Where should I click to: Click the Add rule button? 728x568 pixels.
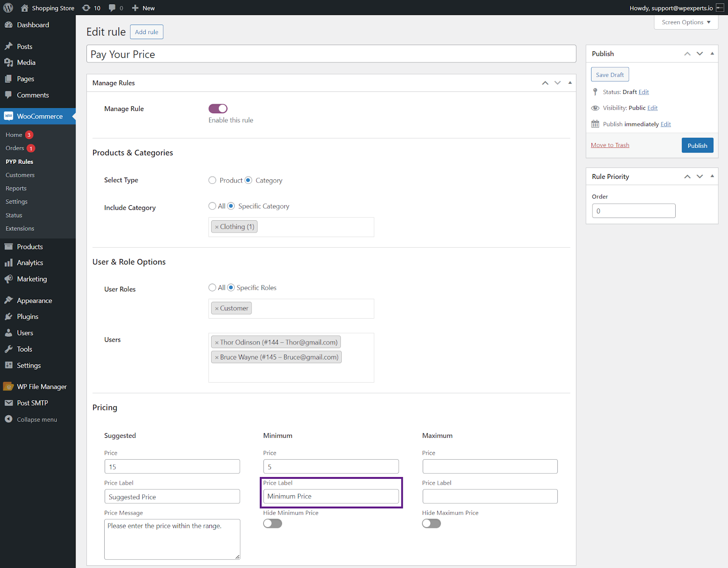coord(147,32)
